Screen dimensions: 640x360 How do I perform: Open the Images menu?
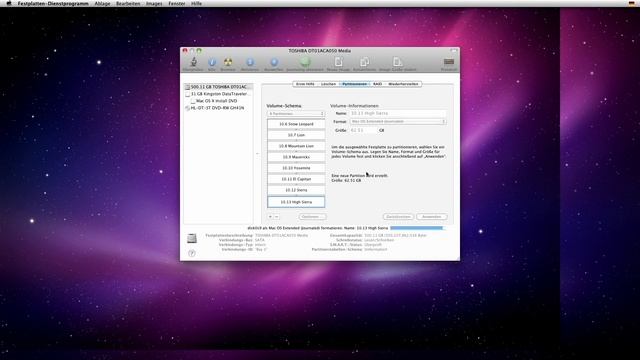[154, 3]
